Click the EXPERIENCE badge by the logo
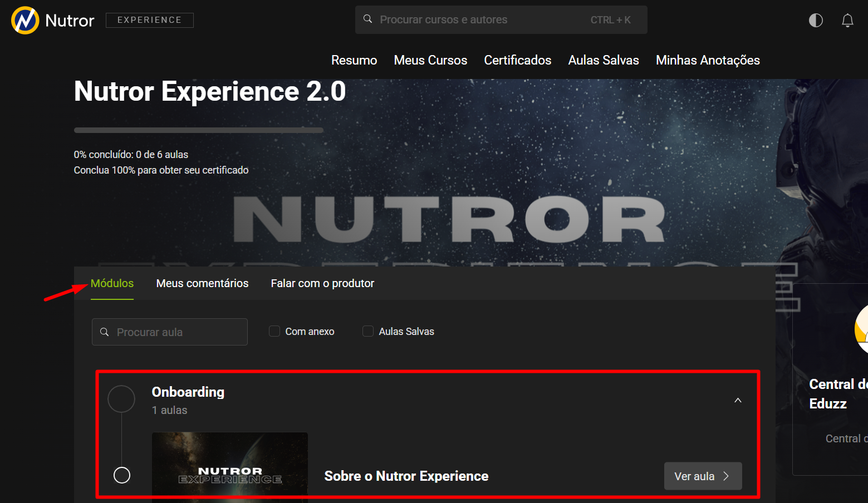The image size is (868, 503). [x=149, y=20]
